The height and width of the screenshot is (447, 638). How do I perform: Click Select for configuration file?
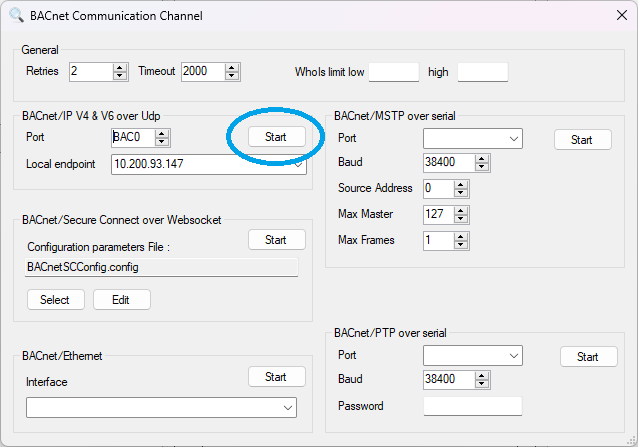(x=55, y=300)
